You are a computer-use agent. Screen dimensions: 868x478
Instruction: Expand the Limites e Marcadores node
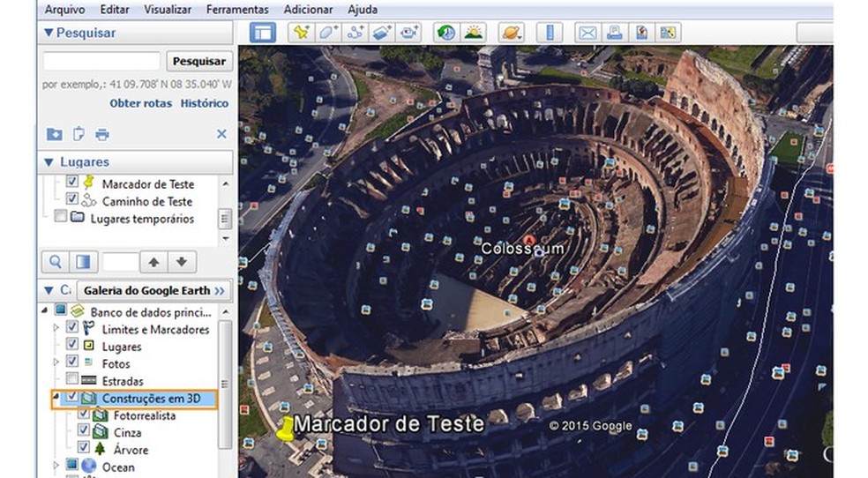(x=56, y=327)
